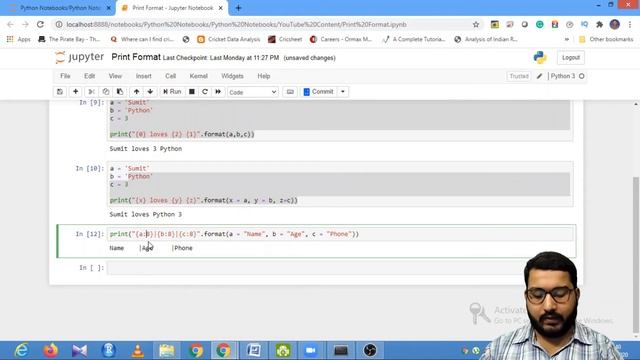
Task: Open Zoom from the taskbar
Action: click(311, 351)
